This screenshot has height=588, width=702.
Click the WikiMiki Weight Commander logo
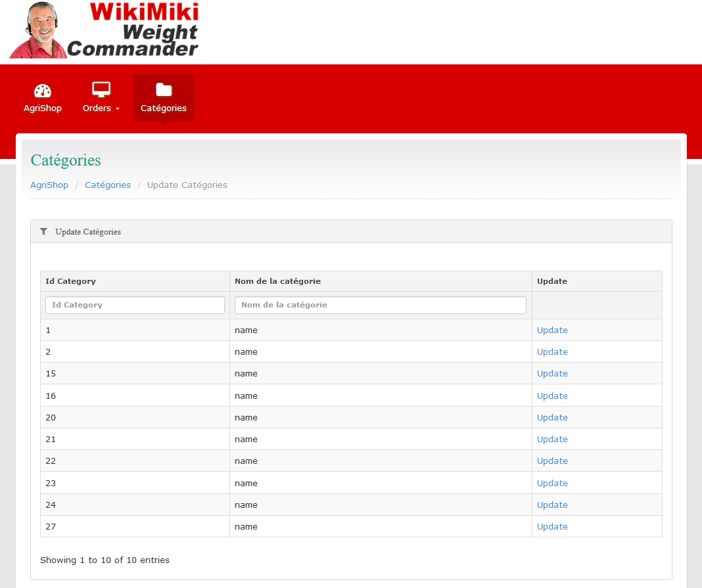[104, 30]
